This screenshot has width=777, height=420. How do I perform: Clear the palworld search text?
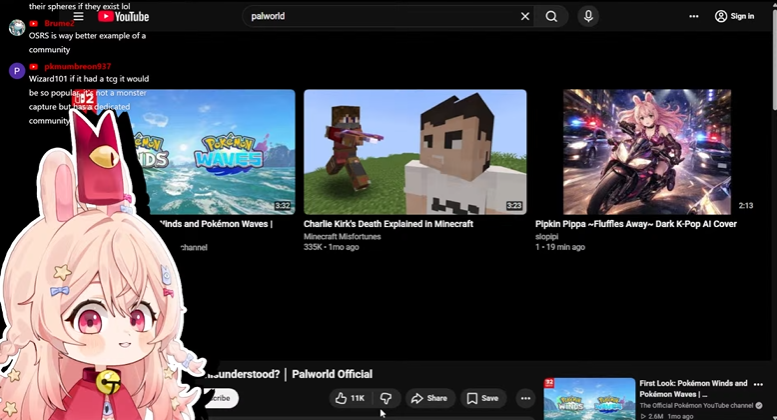point(525,16)
